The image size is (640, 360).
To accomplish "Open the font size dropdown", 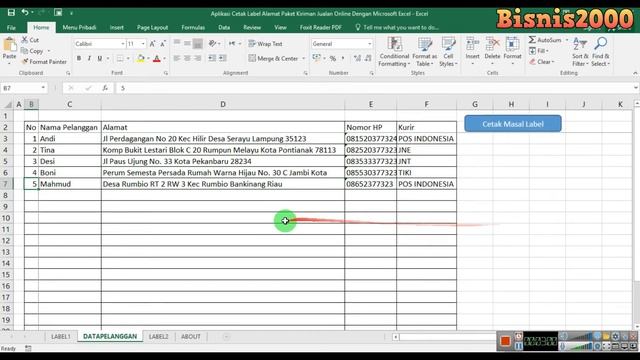I will [x=143, y=44].
